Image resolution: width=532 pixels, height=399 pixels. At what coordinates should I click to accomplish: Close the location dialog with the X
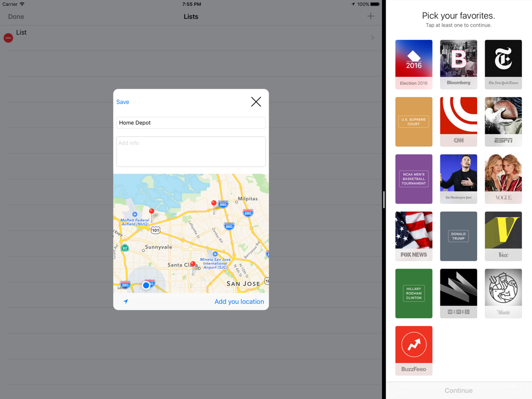click(256, 102)
